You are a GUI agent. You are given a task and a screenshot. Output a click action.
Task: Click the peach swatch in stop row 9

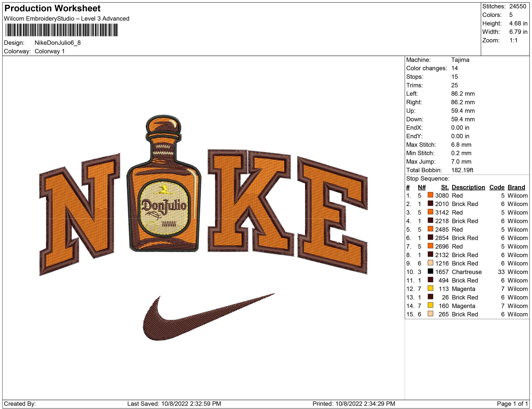tap(430, 263)
